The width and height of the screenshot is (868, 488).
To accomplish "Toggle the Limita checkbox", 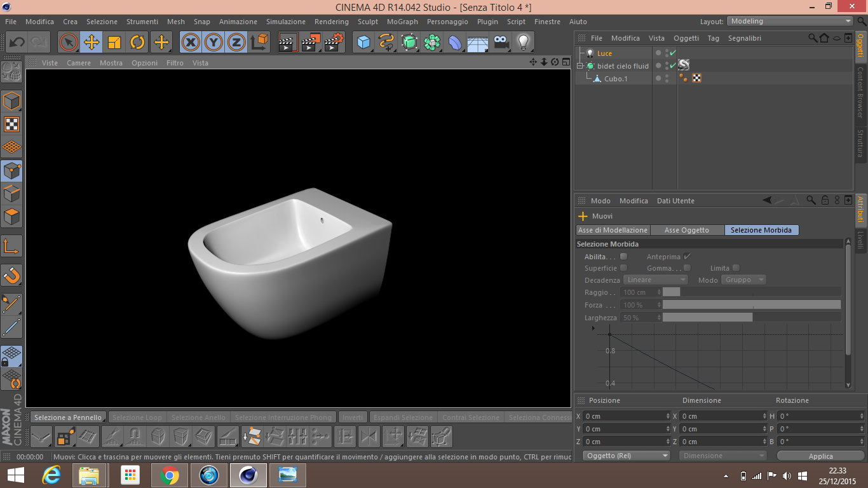I will [736, 268].
